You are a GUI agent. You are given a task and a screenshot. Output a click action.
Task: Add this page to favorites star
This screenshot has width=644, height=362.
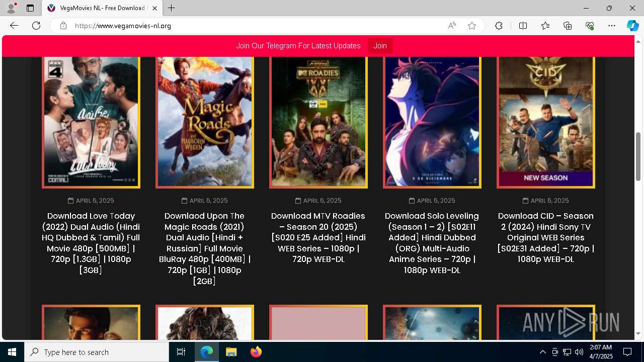(x=472, y=26)
